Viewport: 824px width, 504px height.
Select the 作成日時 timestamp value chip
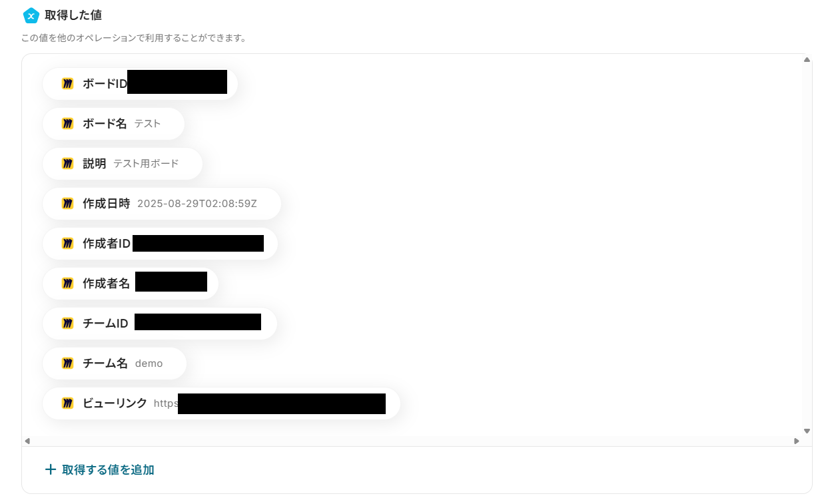pos(162,204)
